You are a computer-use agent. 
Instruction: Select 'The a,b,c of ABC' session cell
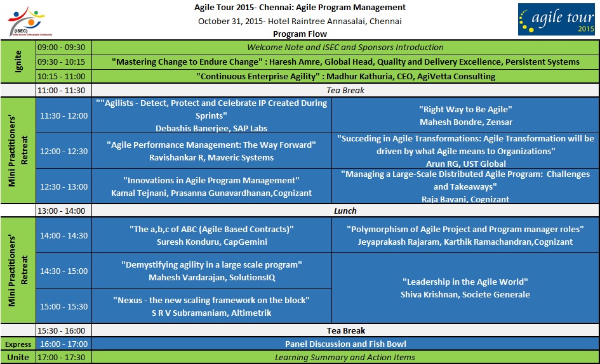click(x=211, y=235)
